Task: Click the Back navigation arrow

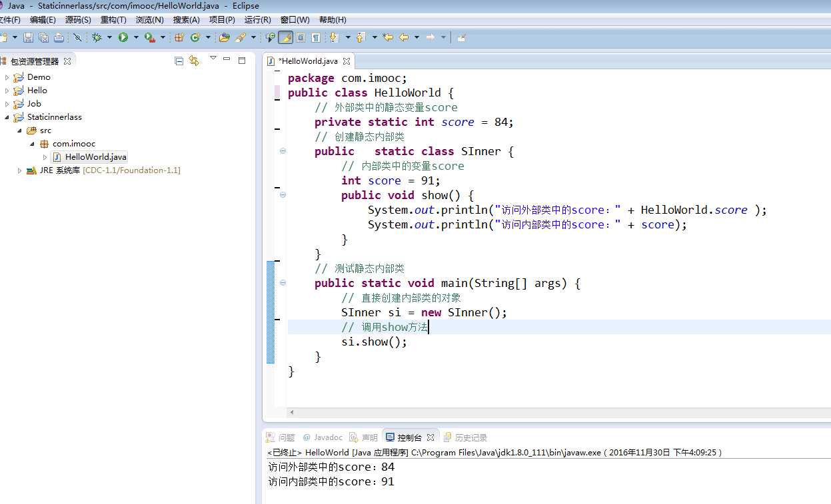Action: (404, 38)
